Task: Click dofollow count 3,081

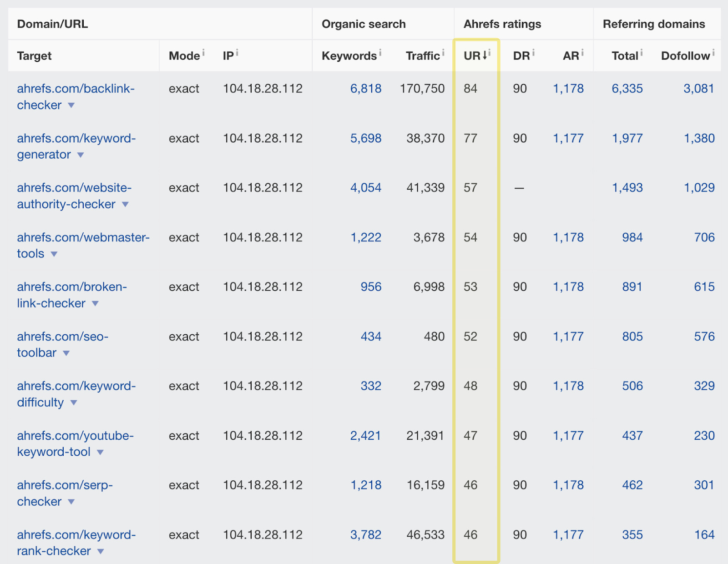Action: (x=699, y=89)
